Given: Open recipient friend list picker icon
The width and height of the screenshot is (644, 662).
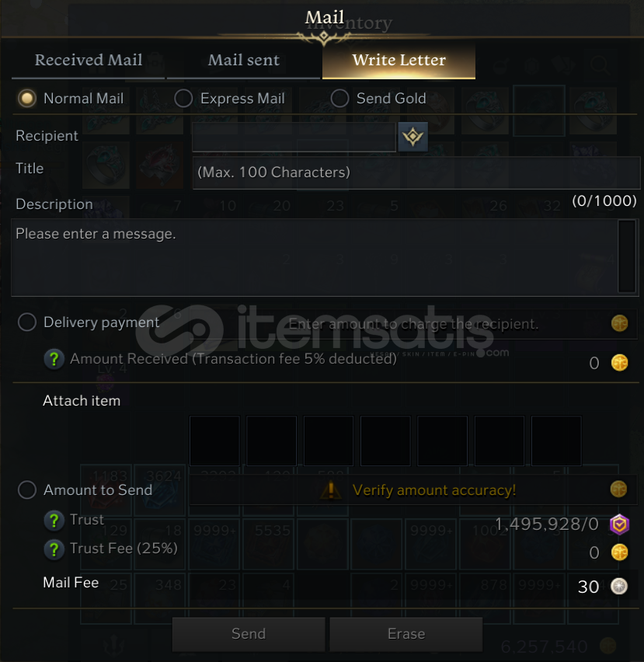Looking at the screenshot, I should click(x=413, y=137).
